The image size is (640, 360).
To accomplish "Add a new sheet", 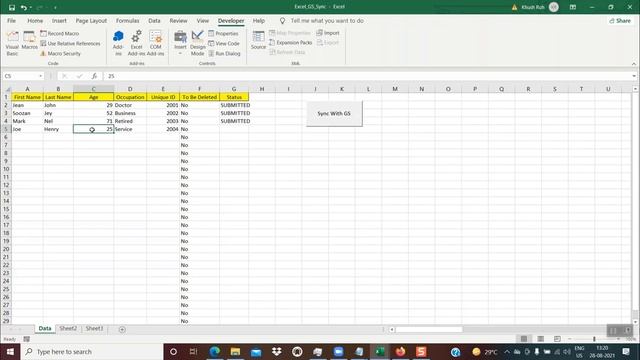I will (x=122, y=329).
